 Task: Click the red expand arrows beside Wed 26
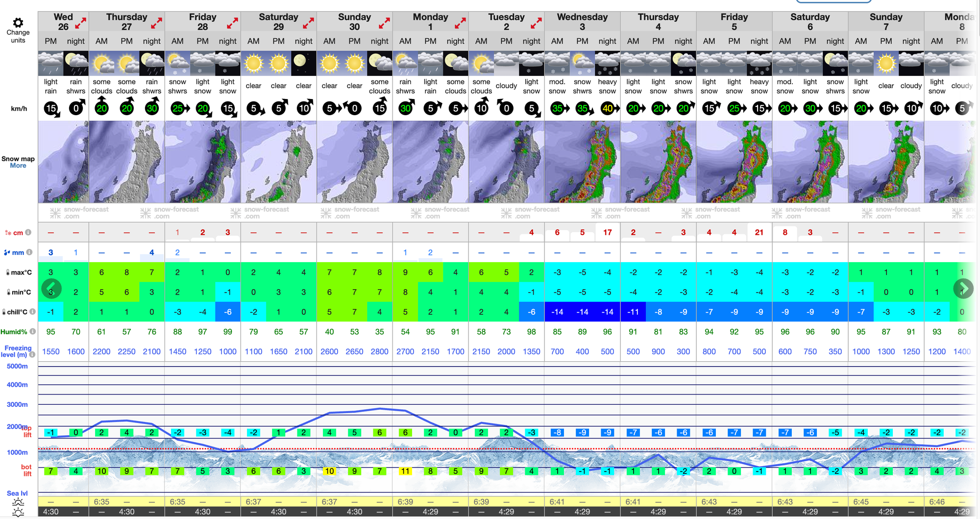81,23
